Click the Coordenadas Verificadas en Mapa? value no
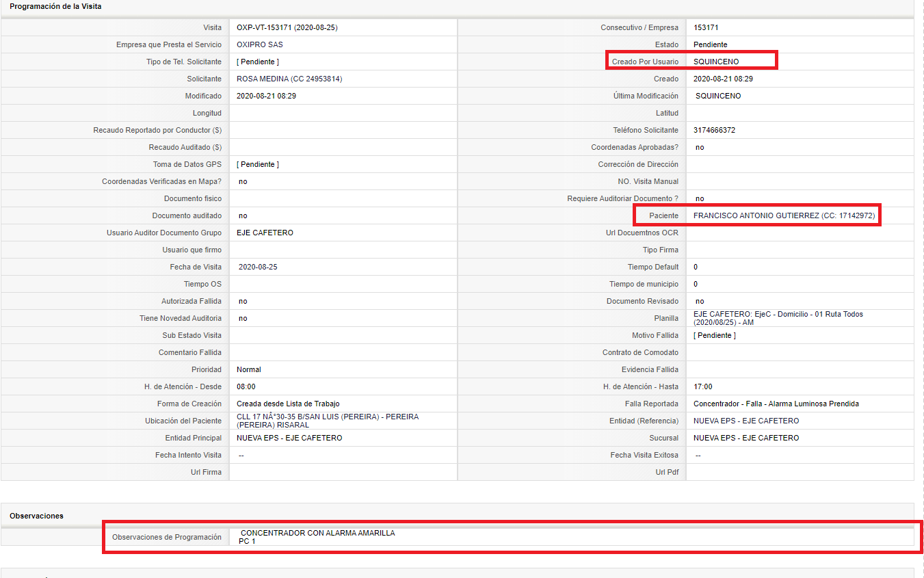Viewport: 924px width, 578px height. click(x=243, y=181)
